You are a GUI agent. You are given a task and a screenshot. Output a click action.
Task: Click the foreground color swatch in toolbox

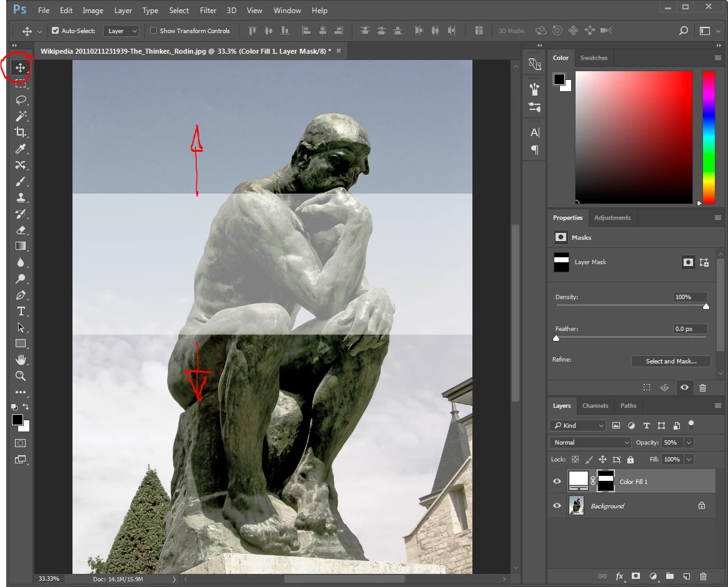click(x=17, y=420)
